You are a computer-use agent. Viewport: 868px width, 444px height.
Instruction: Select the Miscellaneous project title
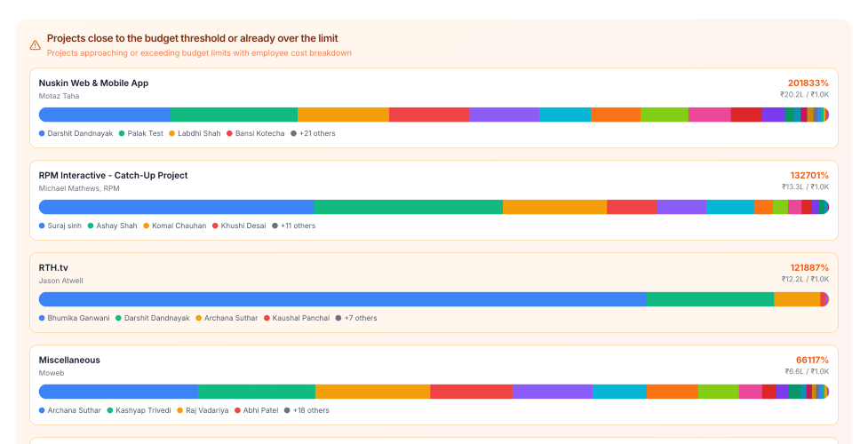(x=69, y=360)
